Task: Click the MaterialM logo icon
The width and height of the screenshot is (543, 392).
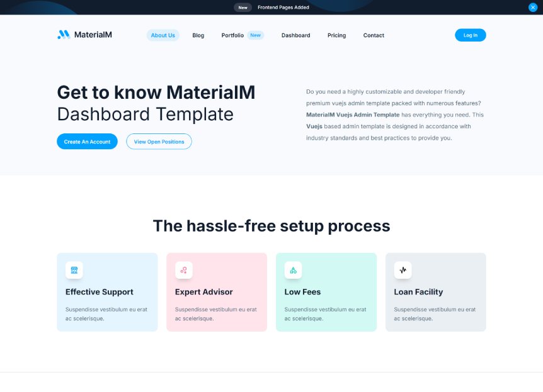Action: [x=64, y=35]
